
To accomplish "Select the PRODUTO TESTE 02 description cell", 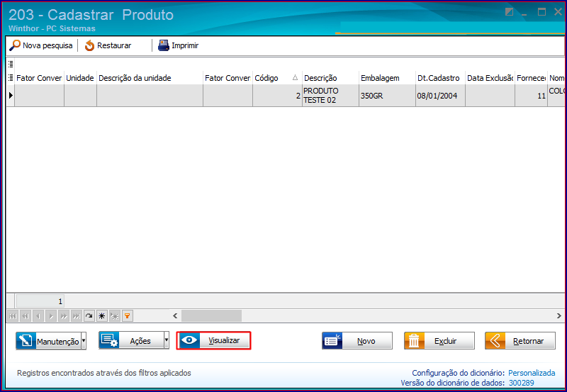I will coord(330,96).
